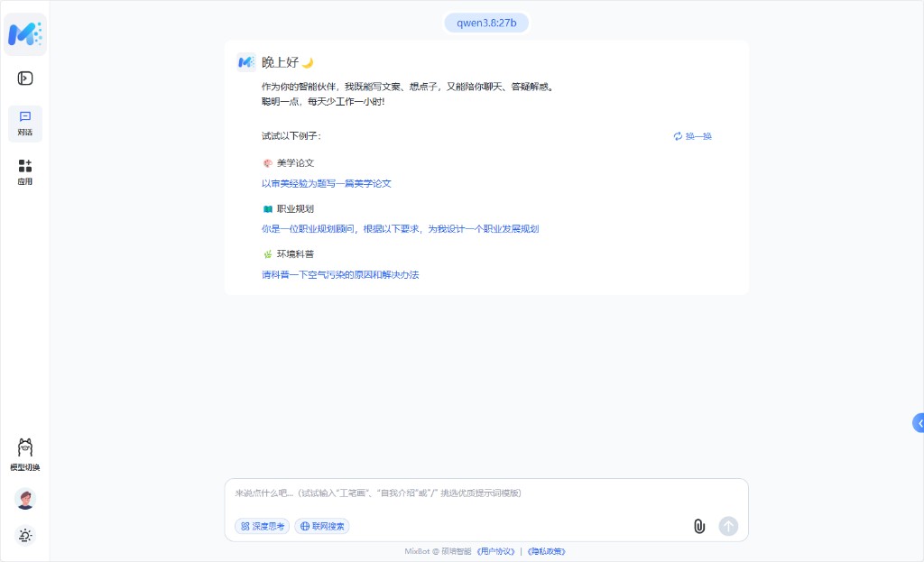Open the 用户协议 user agreement link
The image size is (924, 562).
click(x=495, y=551)
